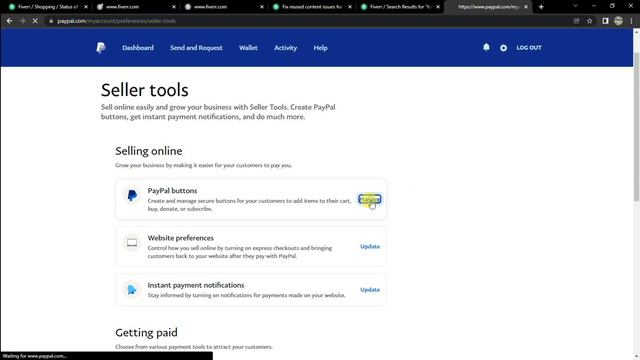640x360 pixels.
Task: Click the Selling online heading
Action: [149, 151]
